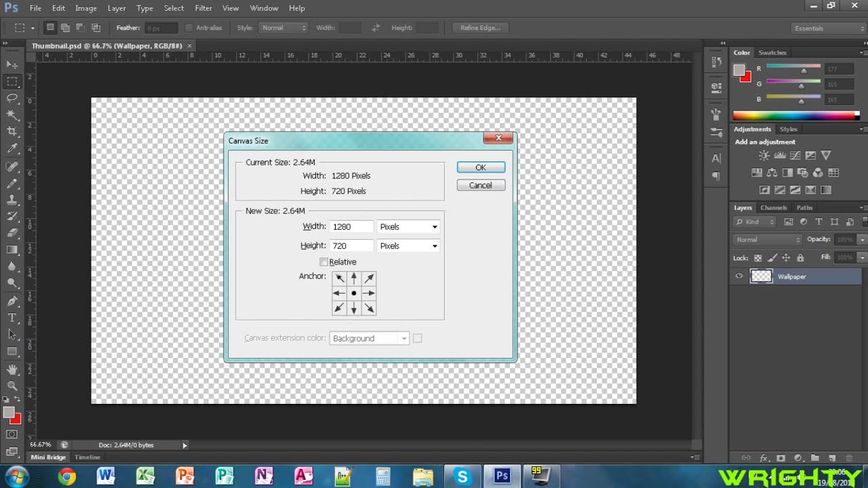Image resolution: width=868 pixels, height=488 pixels.
Task: Add a Curves adjustment
Action: point(795,156)
